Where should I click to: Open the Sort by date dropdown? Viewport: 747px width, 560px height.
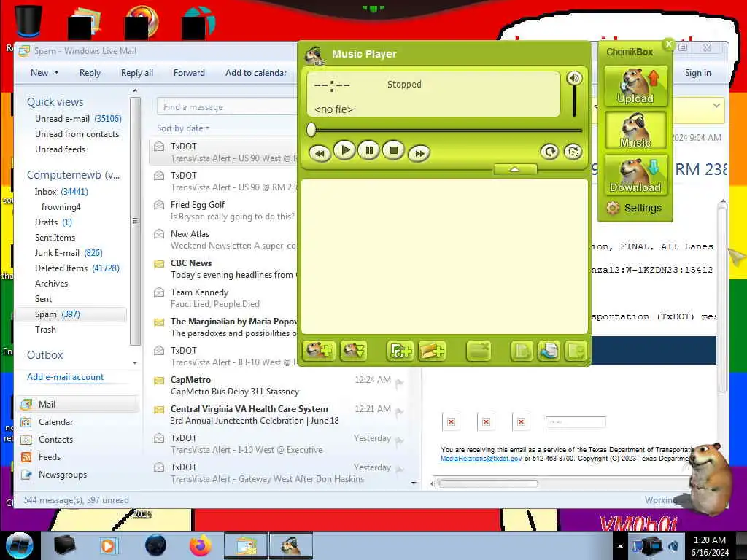[x=183, y=128]
